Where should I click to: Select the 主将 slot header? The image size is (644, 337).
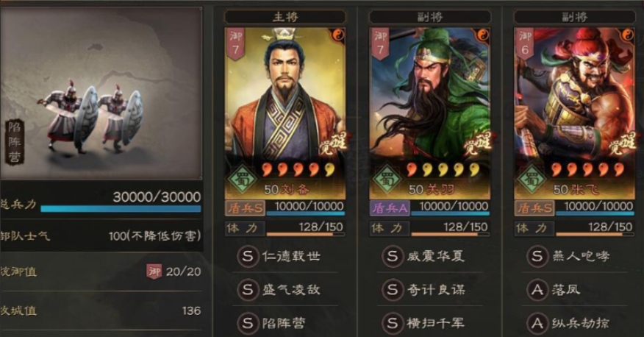[x=285, y=17]
